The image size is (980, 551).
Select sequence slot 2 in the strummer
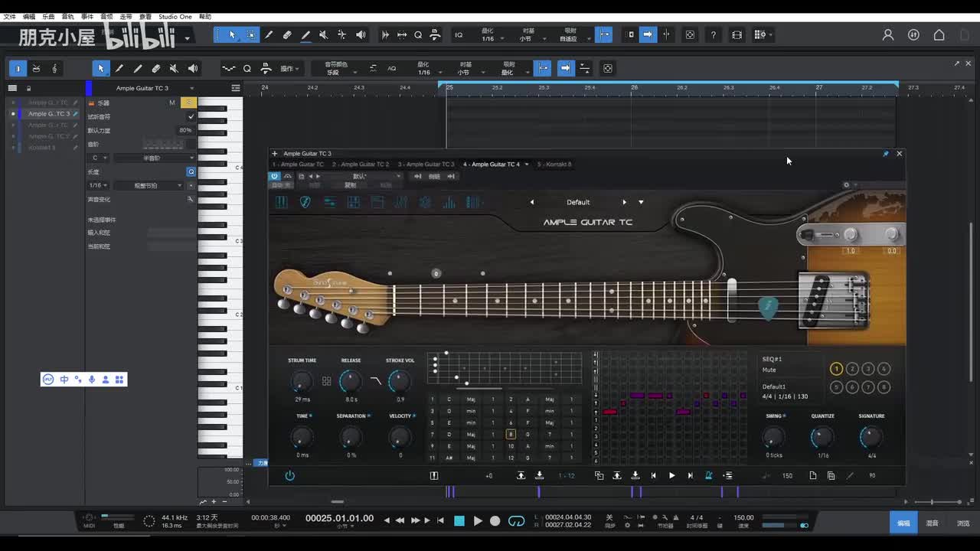point(852,369)
